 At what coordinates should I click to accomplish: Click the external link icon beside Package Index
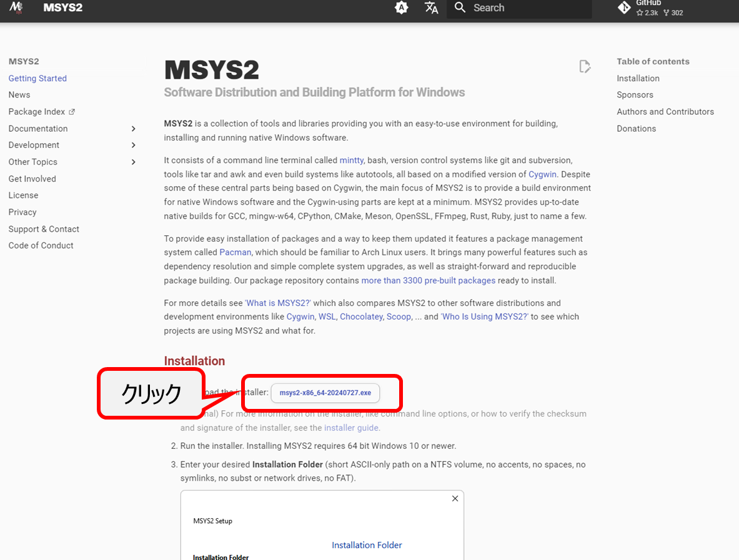[x=72, y=112]
